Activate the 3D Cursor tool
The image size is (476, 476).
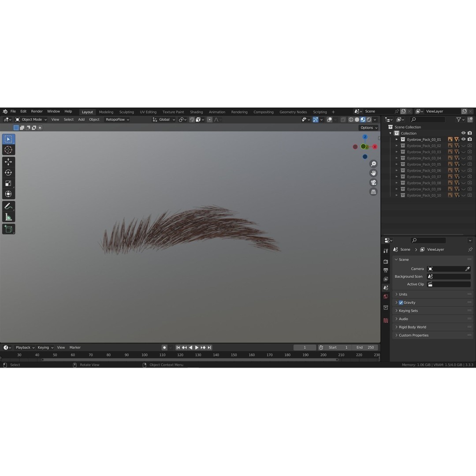[8, 150]
